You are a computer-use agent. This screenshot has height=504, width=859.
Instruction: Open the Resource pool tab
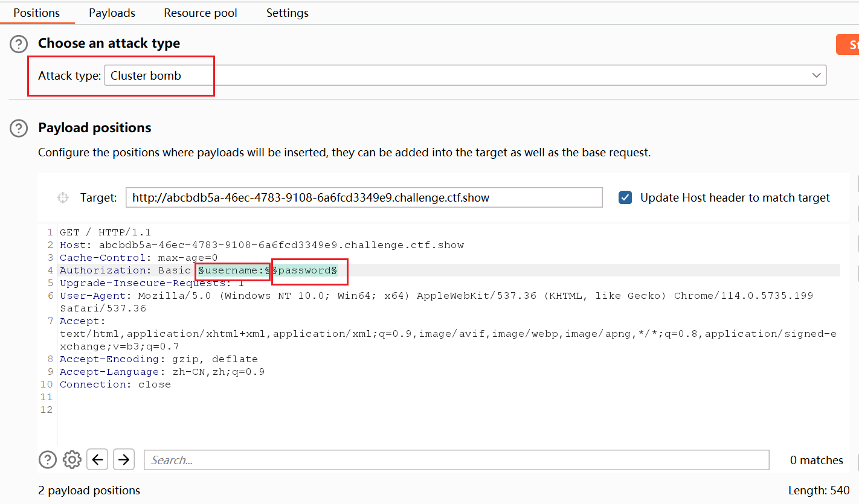click(x=201, y=13)
